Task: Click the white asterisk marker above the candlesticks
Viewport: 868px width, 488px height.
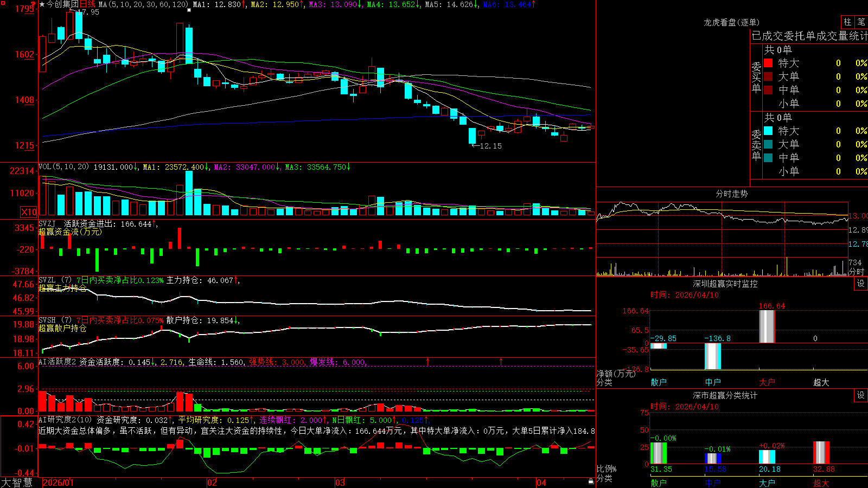Action: click(x=189, y=10)
